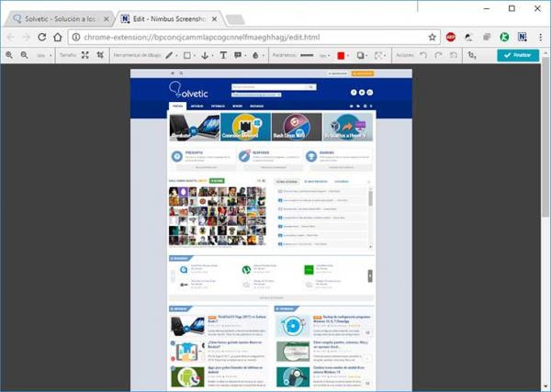Expand the blur tool options arrow
This screenshot has height=392, width=551.
tap(263, 55)
